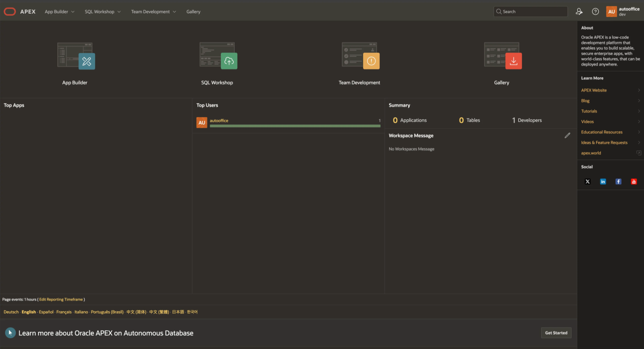Screen dimensions: 644x349
Task: Switch language to 日本語
Action: click(178, 312)
